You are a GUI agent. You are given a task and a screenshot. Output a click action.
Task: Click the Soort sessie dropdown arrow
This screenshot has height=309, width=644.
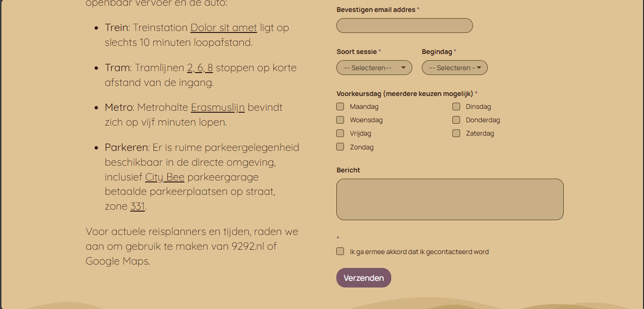pos(403,68)
